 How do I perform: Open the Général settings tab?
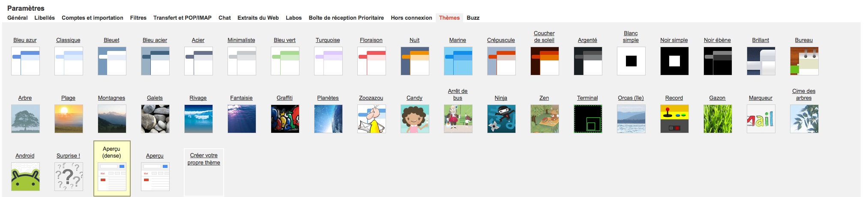pos(18,18)
